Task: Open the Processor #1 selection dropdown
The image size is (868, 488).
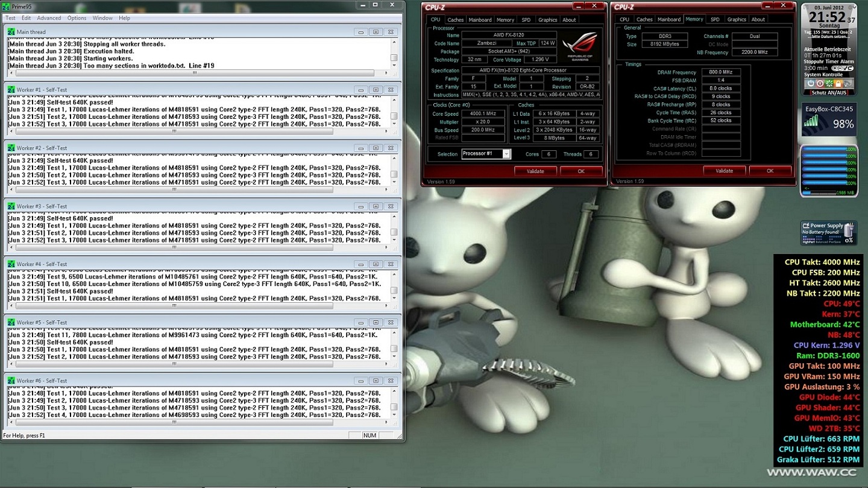Action: 506,154
